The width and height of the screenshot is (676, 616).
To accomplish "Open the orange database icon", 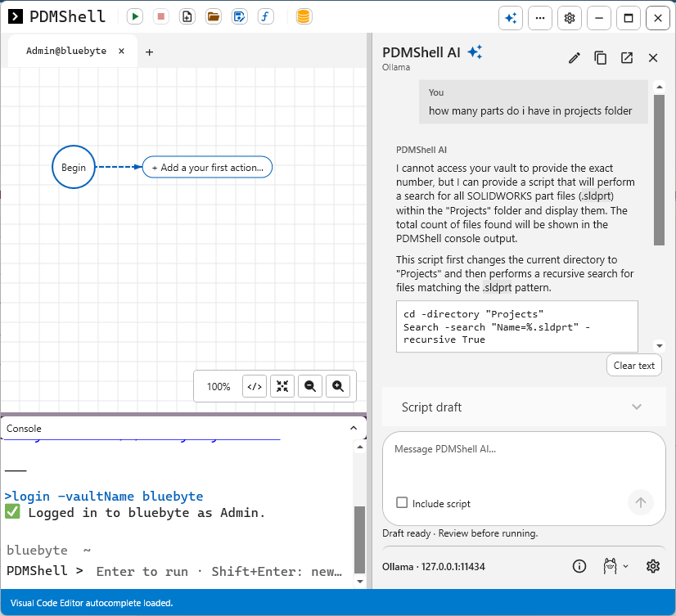I will tap(304, 17).
